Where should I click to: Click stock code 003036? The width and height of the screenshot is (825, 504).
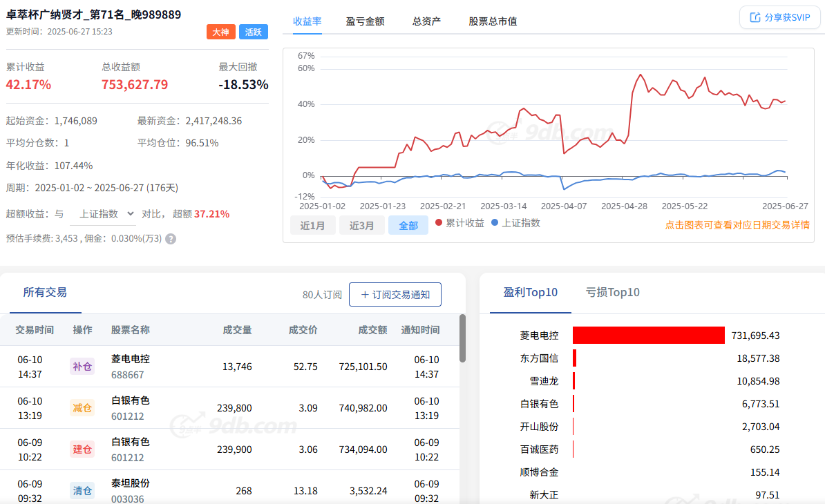pyautogui.click(x=127, y=498)
